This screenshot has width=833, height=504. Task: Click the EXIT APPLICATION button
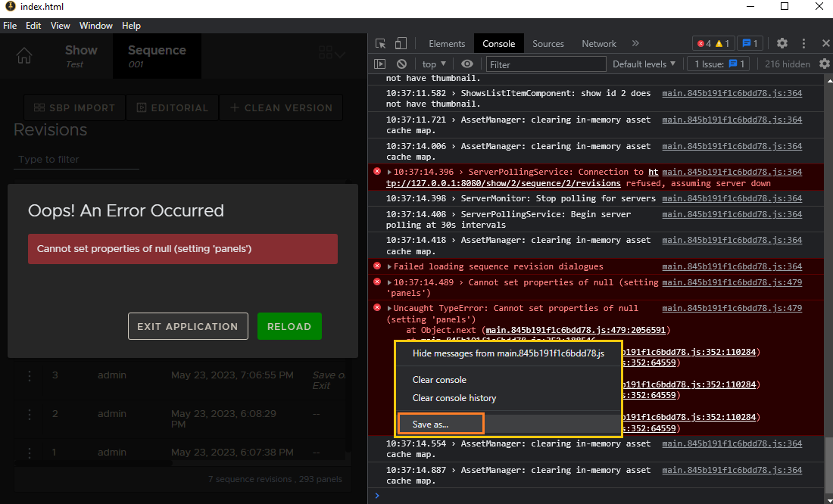pos(188,326)
